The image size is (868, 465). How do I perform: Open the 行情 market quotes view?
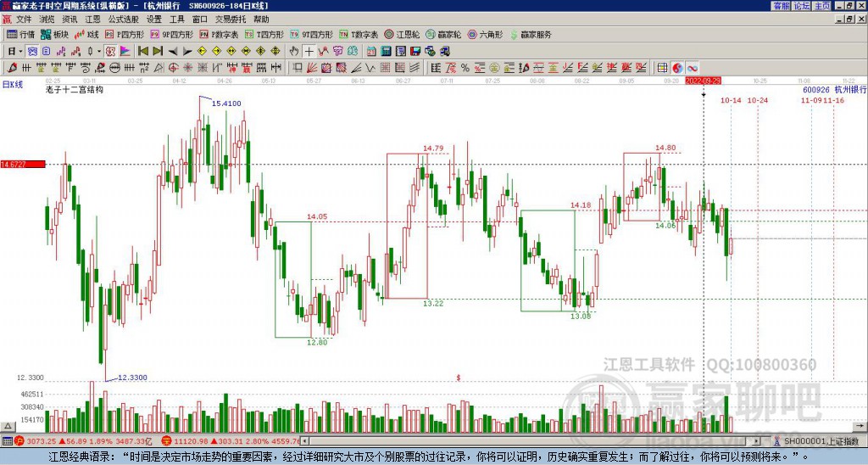coord(20,34)
